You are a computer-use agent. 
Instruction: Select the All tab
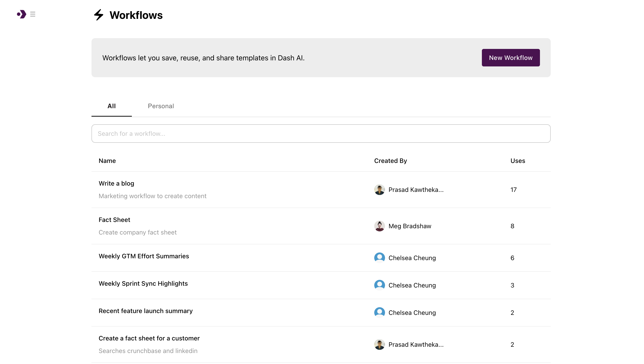click(111, 106)
